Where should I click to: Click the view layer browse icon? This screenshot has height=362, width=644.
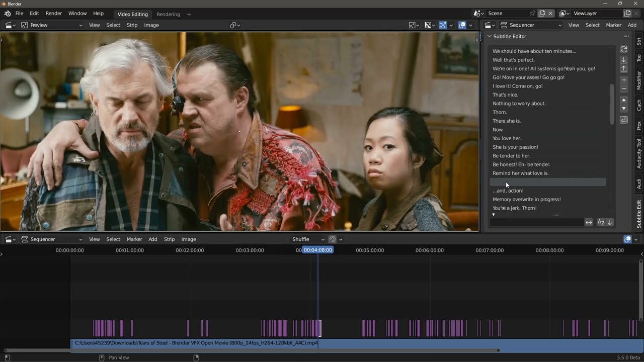[x=564, y=14]
